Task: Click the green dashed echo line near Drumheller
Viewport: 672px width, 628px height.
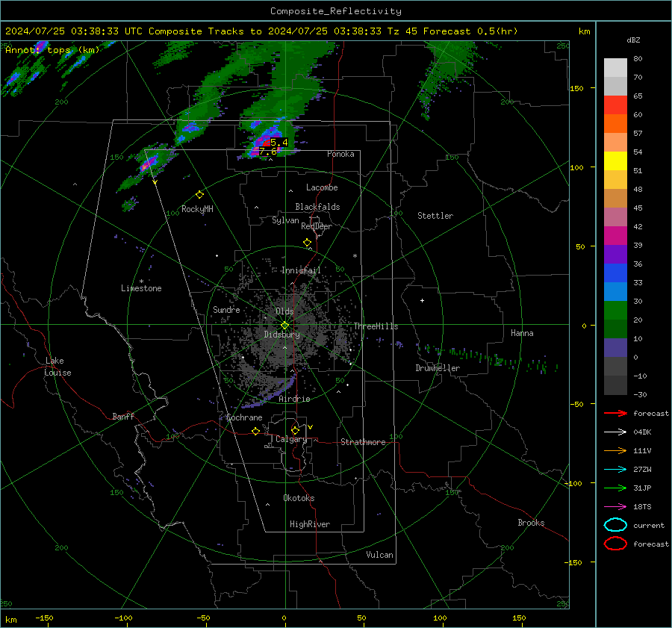Action: pos(487,358)
